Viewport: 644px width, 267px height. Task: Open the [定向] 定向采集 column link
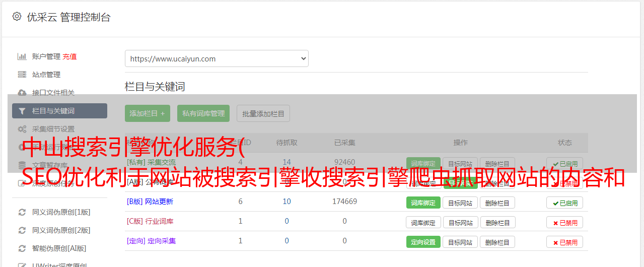152,241
